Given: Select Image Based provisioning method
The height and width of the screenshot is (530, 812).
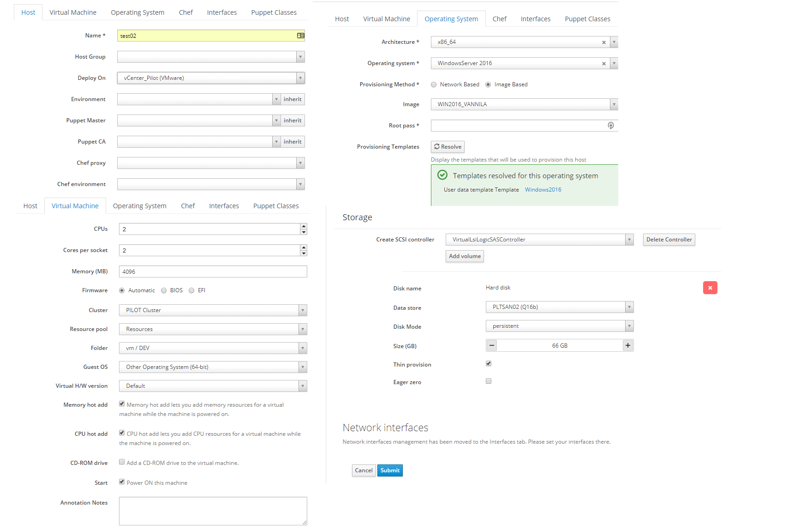Looking at the screenshot, I should 488,84.
